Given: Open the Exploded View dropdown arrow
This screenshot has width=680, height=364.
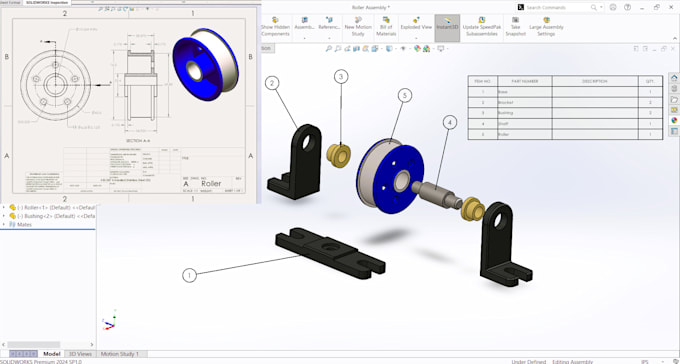Looking at the screenshot, I should click(416, 38).
